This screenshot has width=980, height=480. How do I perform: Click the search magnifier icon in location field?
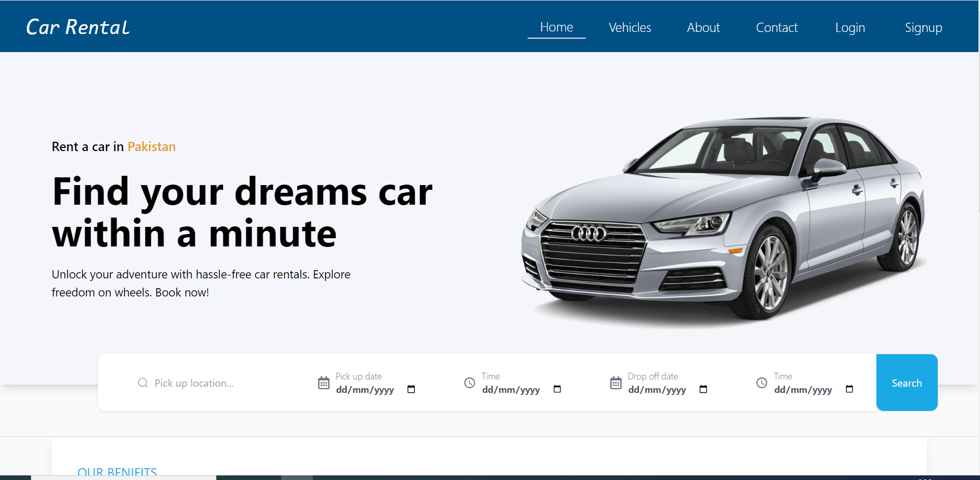143,383
